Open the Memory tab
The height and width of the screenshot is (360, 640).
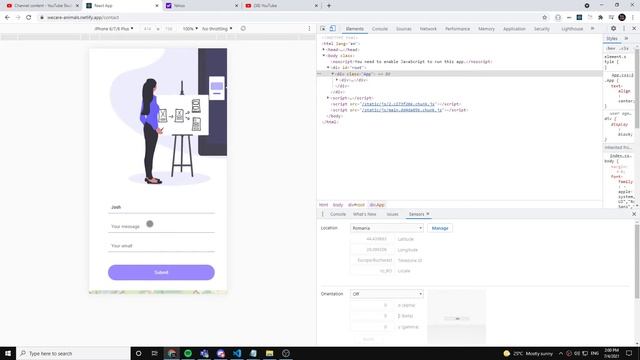coord(486,29)
